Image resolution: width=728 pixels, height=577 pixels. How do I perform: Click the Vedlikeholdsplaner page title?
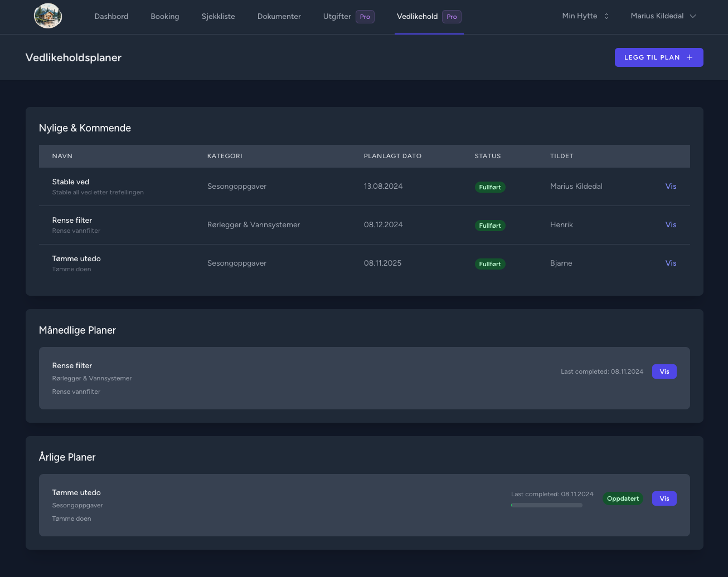74,57
